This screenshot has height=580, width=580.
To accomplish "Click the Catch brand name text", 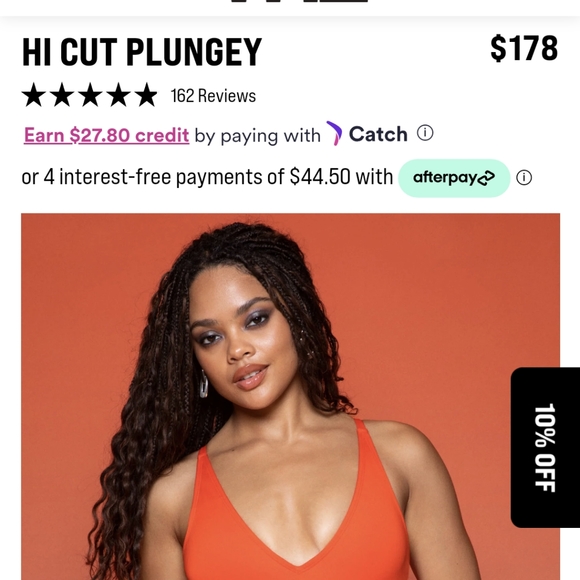I will tap(378, 134).
